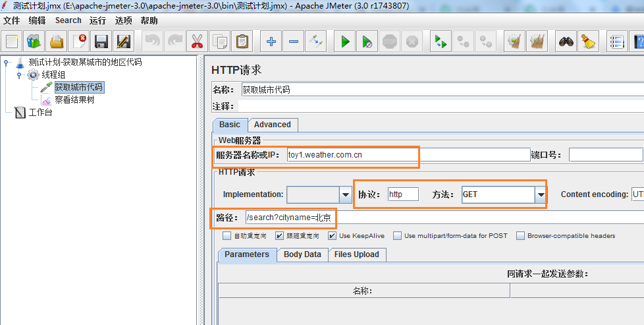Click the Expand all plus icon
This screenshot has height=325, width=644.
click(271, 41)
